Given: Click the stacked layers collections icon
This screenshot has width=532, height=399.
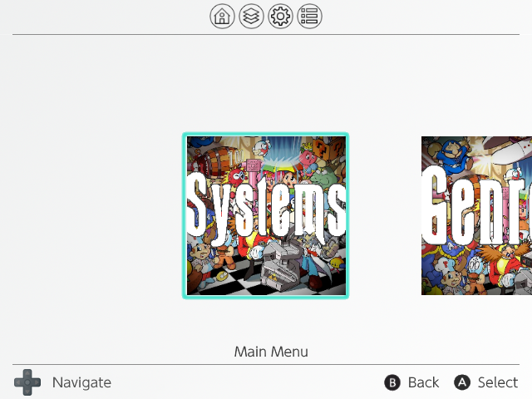Looking at the screenshot, I should point(251,16).
